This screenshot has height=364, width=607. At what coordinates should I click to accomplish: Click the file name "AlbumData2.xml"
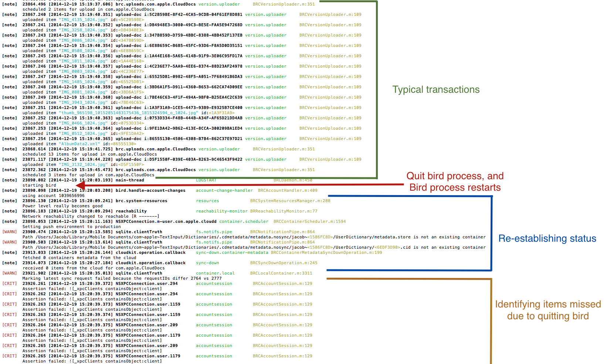pos(79,144)
